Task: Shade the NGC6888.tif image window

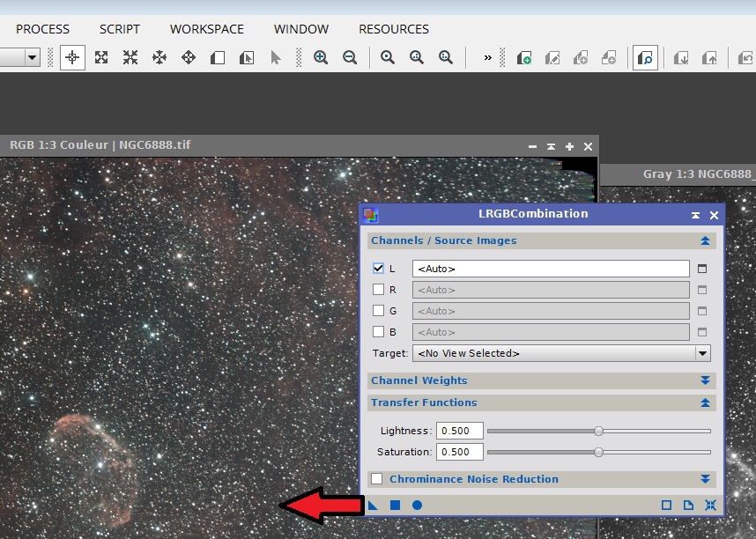Action: point(551,146)
